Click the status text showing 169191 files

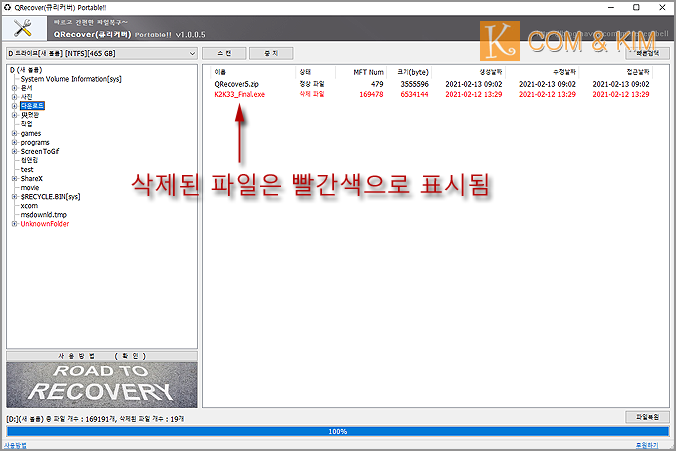(95, 419)
